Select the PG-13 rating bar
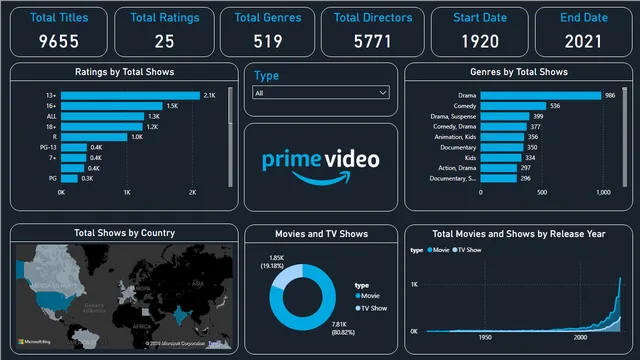This screenshot has width=640, height=360. coord(74,147)
